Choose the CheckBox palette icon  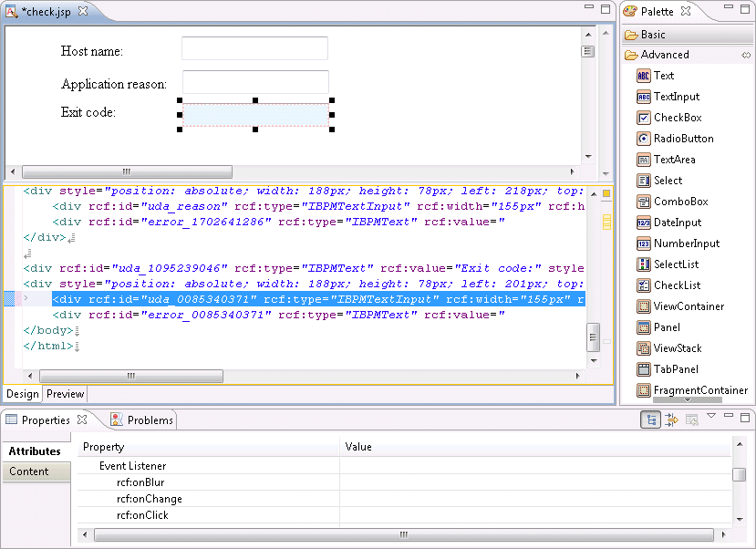pyautogui.click(x=643, y=118)
